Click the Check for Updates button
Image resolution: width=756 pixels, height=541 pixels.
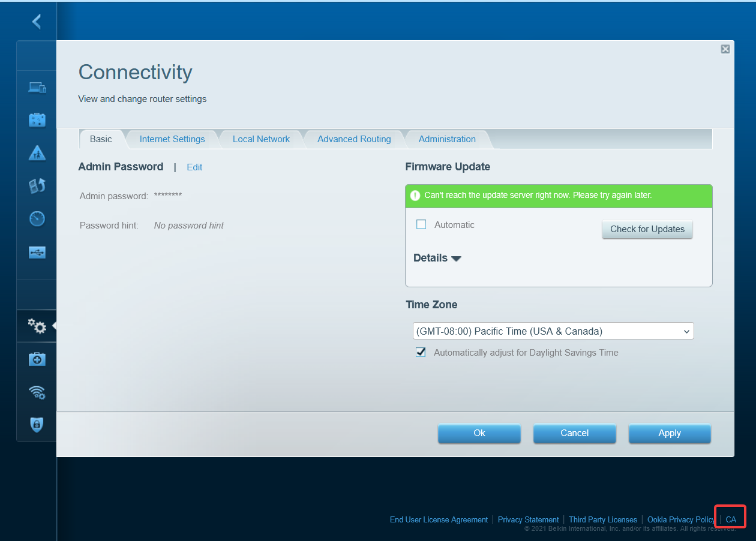click(x=647, y=229)
